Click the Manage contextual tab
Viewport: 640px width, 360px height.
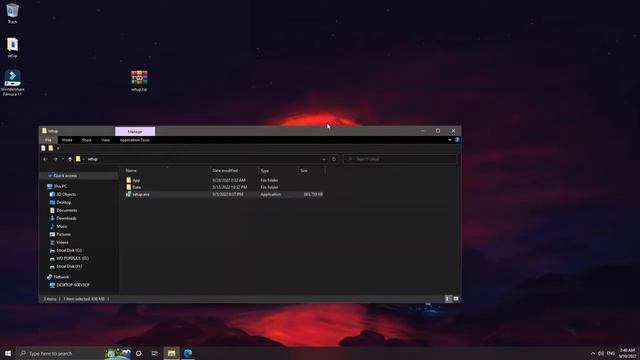[x=135, y=131]
